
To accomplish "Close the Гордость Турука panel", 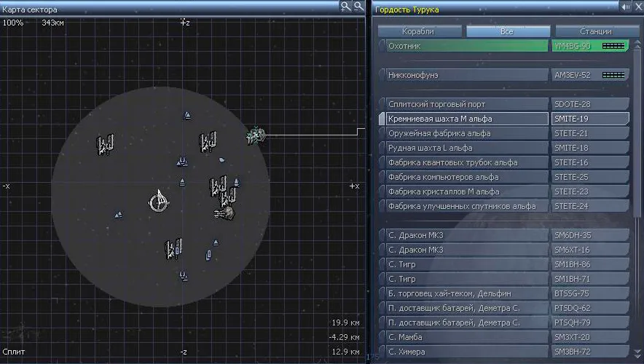I will pos(637,6).
